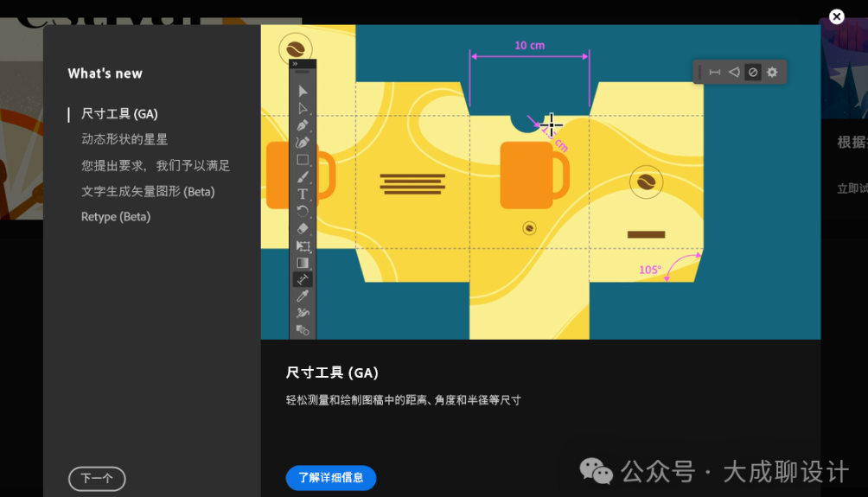The width and height of the screenshot is (868, 497).
Task: Select the Pen tool
Action: click(303, 125)
